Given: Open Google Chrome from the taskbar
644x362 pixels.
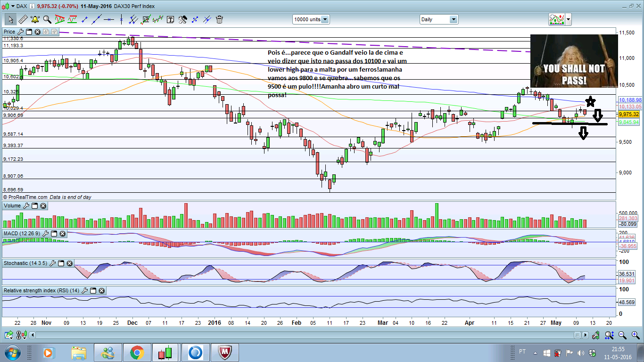Looking at the screenshot, I should [137, 352].
